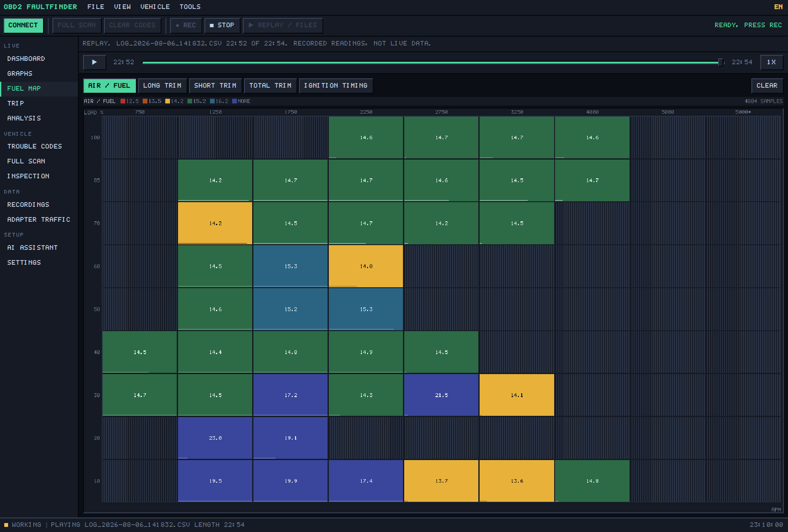Click the CONNECT button

23,26
